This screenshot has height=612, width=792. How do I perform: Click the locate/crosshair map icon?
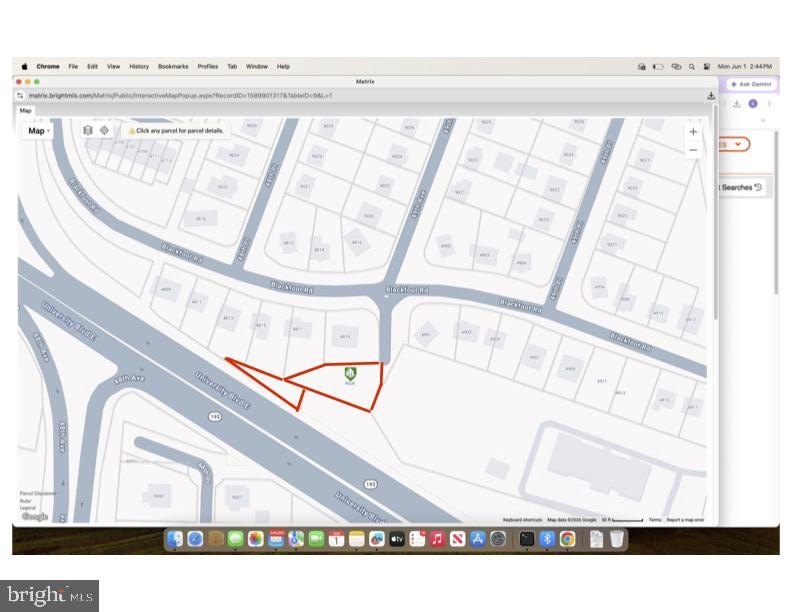point(104,130)
